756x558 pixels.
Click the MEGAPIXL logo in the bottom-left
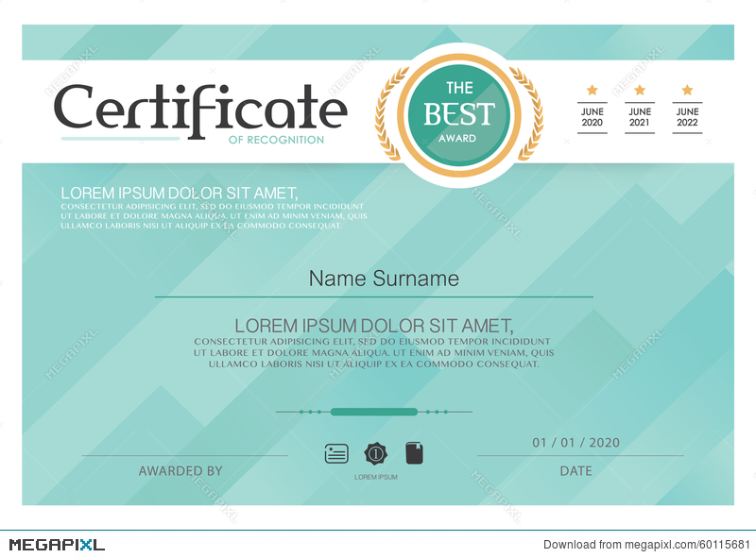tap(57, 543)
